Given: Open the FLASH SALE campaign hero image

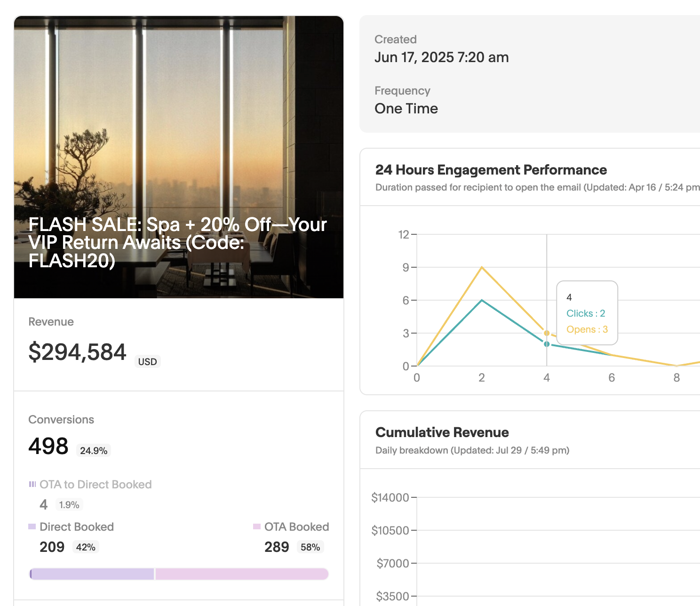Looking at the screenshot, I should point(179,118).
